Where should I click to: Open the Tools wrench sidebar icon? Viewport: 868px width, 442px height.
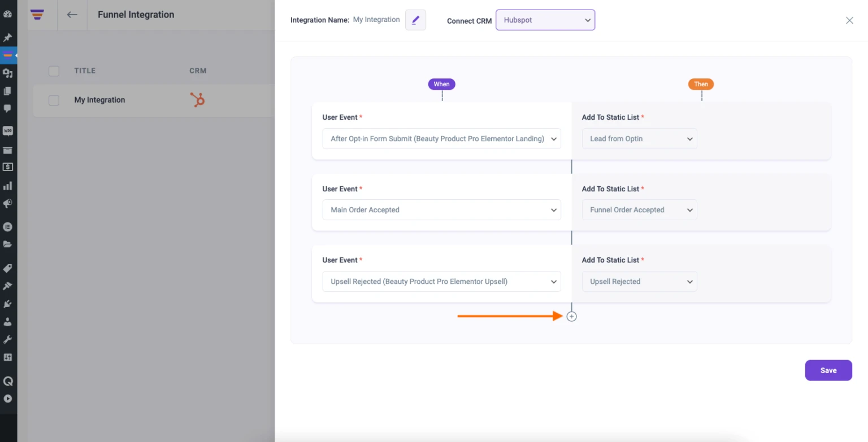pyautogui.click(x=8, y=340)
